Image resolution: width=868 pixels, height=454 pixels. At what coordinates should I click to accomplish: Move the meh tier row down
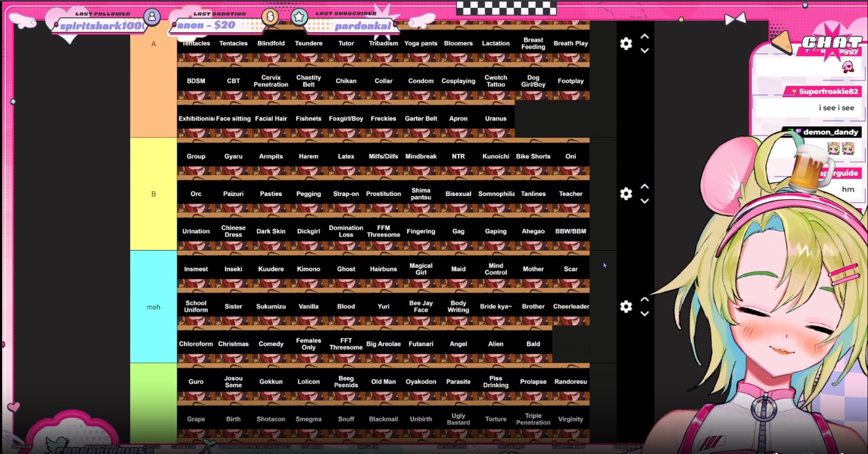[x=644, y=313]
